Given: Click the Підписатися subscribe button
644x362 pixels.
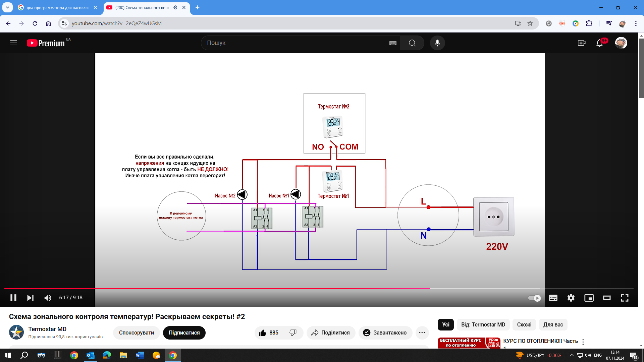Looking at the screenshot, I should (x=184, y=333).
